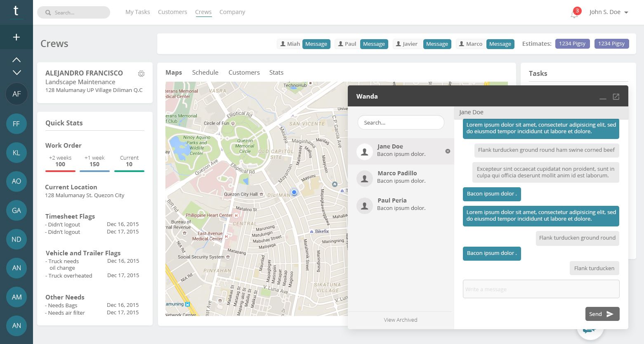Click the Javier person label
The height and width of the screenshot is (344, 644).
coord(406,44)
